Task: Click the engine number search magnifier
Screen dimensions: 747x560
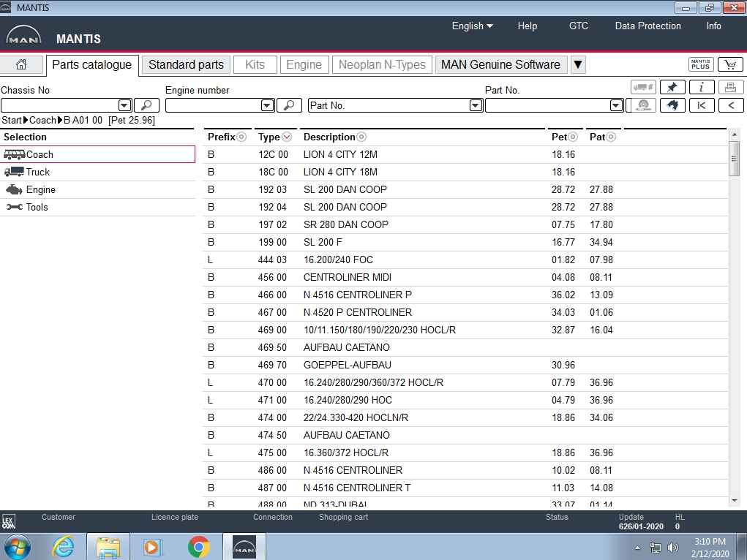Action: tap(289, 105)
